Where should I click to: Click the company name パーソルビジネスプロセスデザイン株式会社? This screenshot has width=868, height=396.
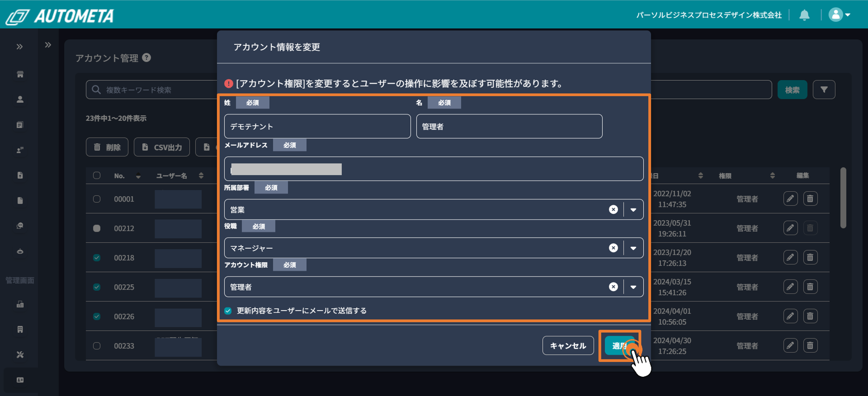709,15
